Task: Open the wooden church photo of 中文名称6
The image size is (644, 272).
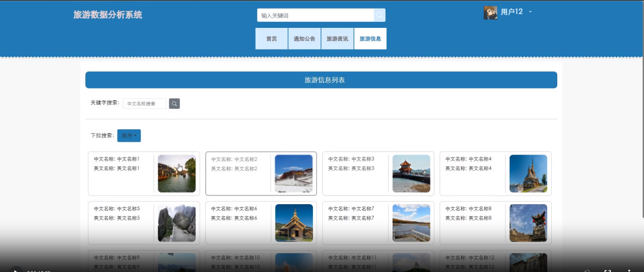Action: pyautogui.click(x=294, y=223)
